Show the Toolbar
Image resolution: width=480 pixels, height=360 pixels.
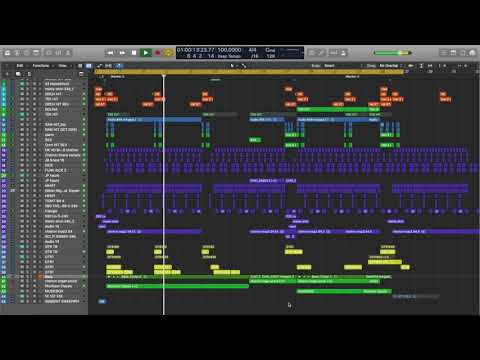click(36, 53)
